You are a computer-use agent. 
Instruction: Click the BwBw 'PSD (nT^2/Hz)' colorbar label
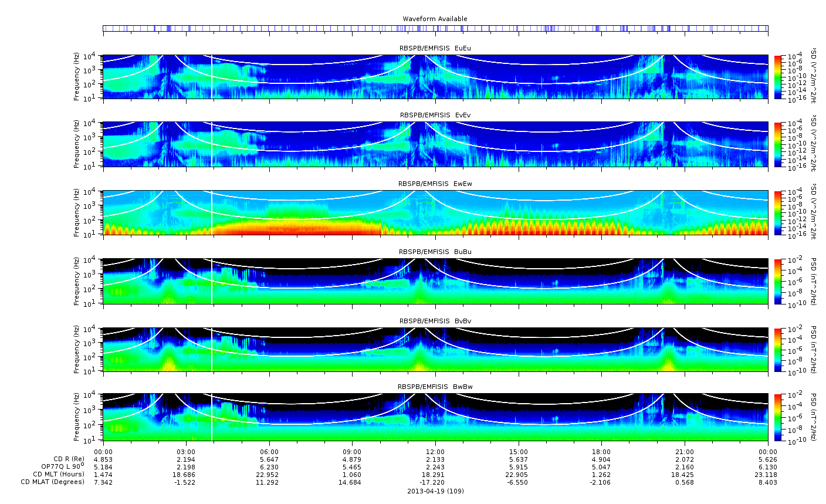click(814, 417)
